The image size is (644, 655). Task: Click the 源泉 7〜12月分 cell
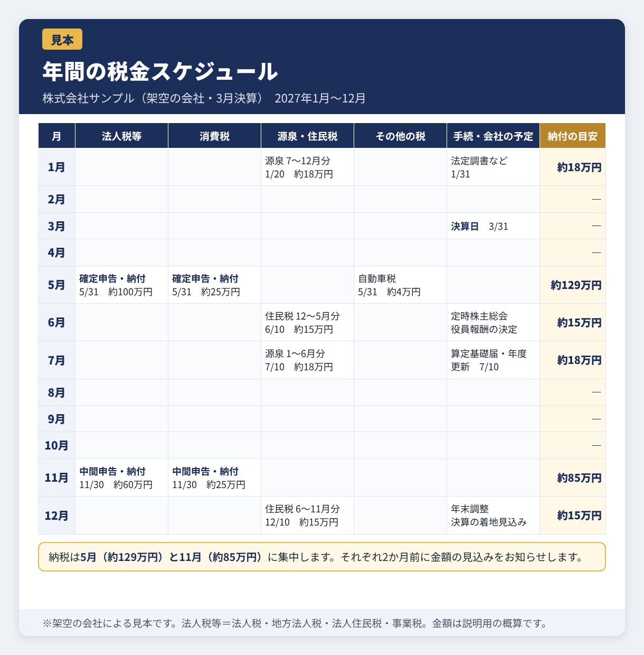pos(307,167)
